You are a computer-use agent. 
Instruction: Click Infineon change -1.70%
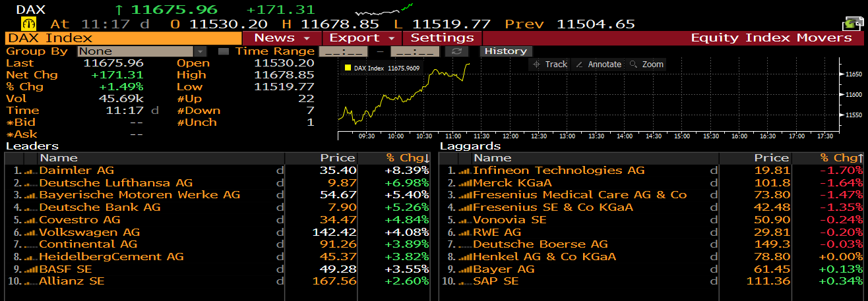[x=841, y=171]
